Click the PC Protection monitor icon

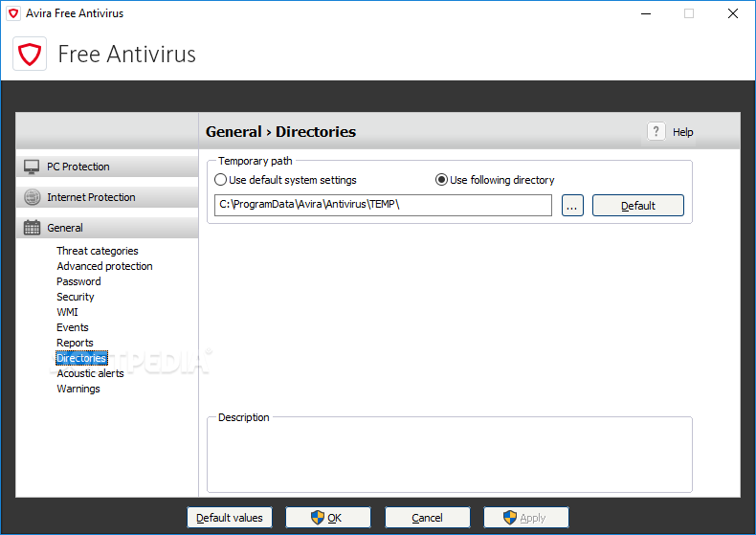32,167
